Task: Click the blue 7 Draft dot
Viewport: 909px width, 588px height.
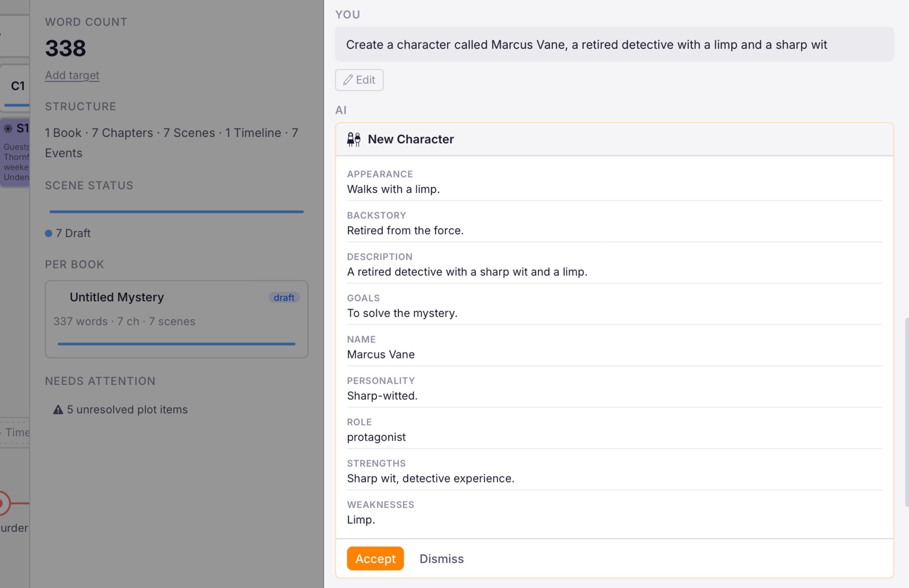Action: coord(49,233)
